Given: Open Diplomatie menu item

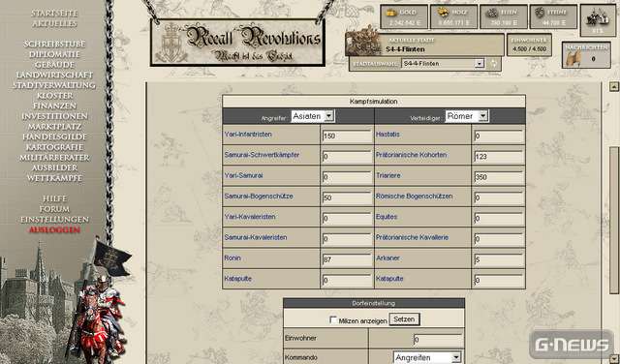Looking at the screenshot, I should pyautogui.click(x=54, y=54).
